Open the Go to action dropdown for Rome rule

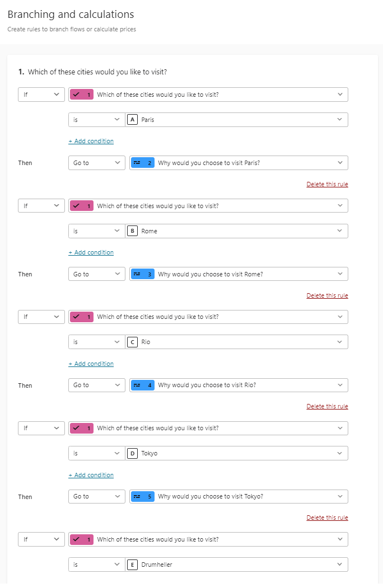(96, 274)
